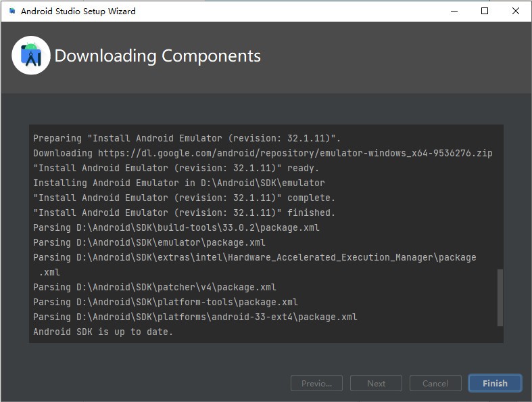Minimize the Setup Wizard window

454,11
